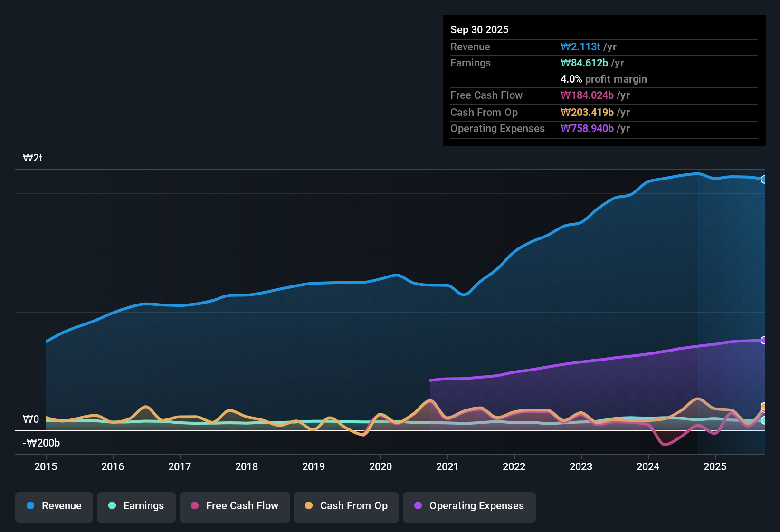Screen dimensions: 780x532
Task: Expand the Operating Expenses legend item
Action: (469, 506)
